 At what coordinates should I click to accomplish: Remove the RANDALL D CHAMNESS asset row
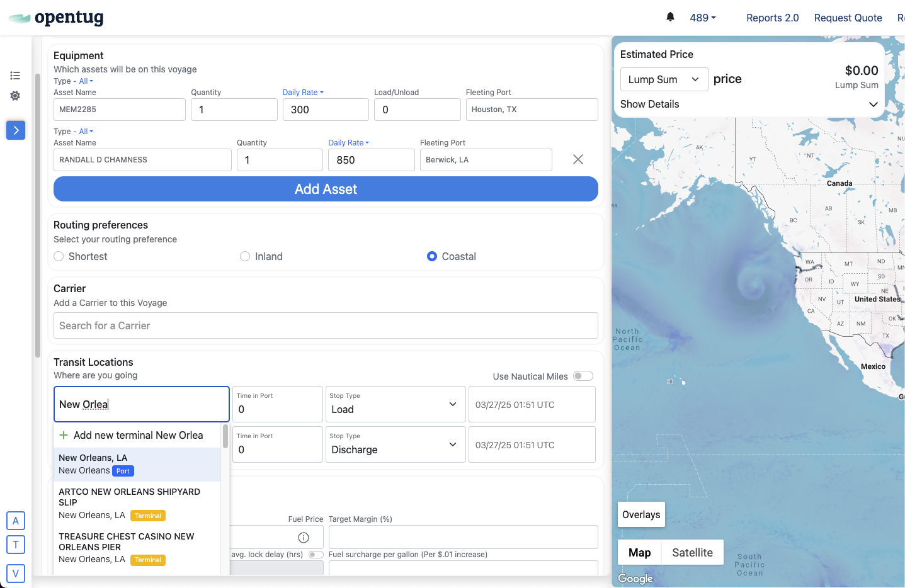(578, 160)
